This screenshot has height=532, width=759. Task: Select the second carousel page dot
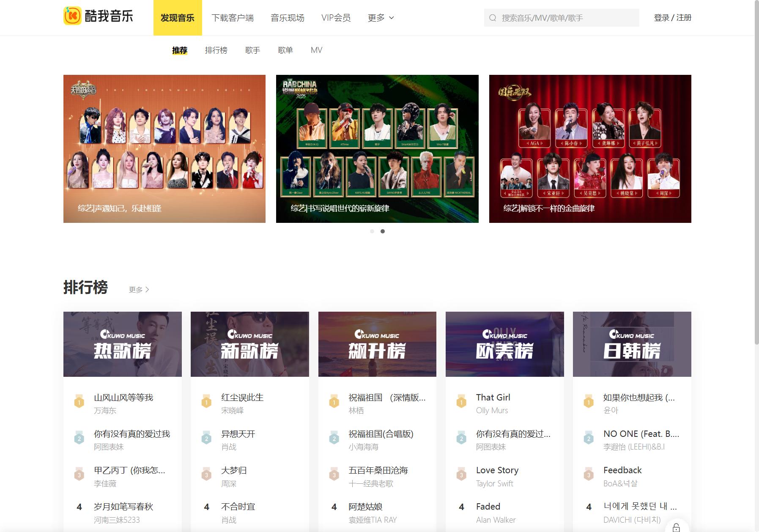(383, 231)
